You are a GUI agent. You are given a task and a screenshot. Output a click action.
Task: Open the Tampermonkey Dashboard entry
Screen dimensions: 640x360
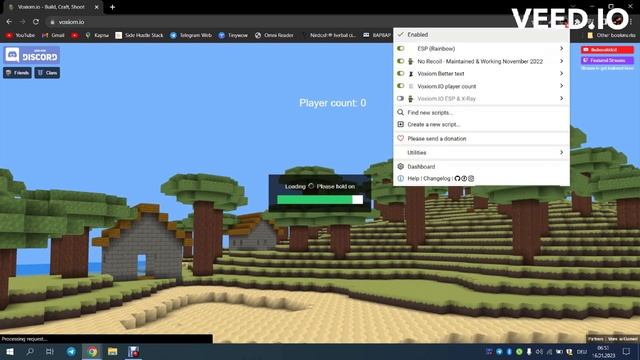pyautogui.click(x=481, y=167)
